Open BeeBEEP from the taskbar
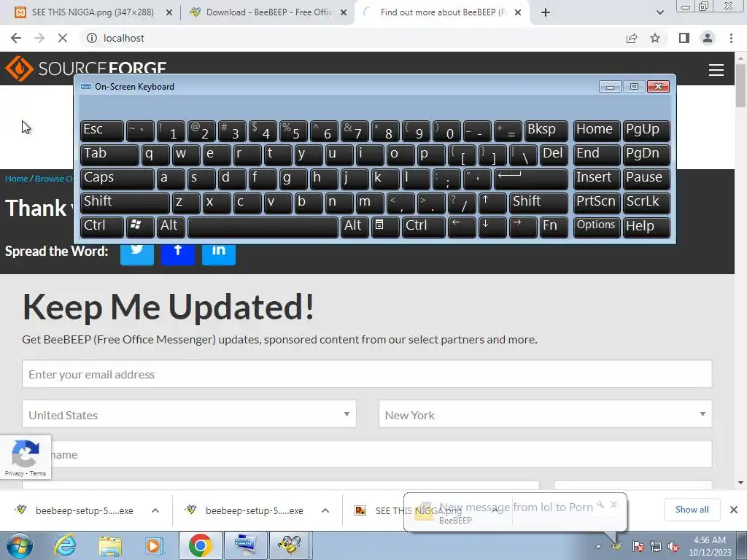This screenshot has height=560, width=747. (290, 545)
